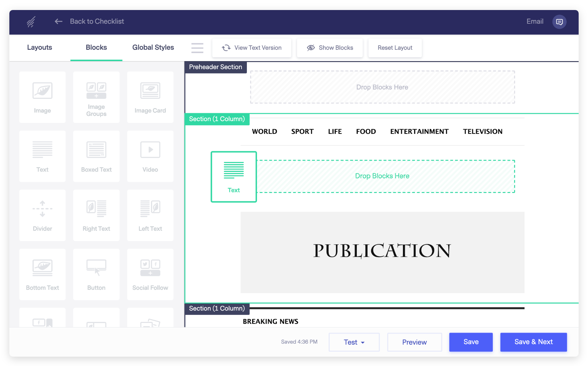Screen dimensions: 588x366
Task: Select the Image block icon
Action: pos(42,97)
